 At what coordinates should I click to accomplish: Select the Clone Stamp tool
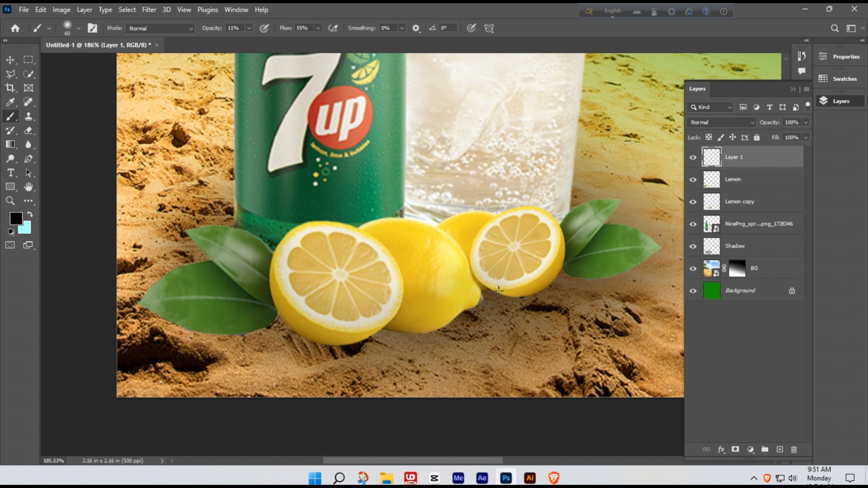[x=28, y=116]
